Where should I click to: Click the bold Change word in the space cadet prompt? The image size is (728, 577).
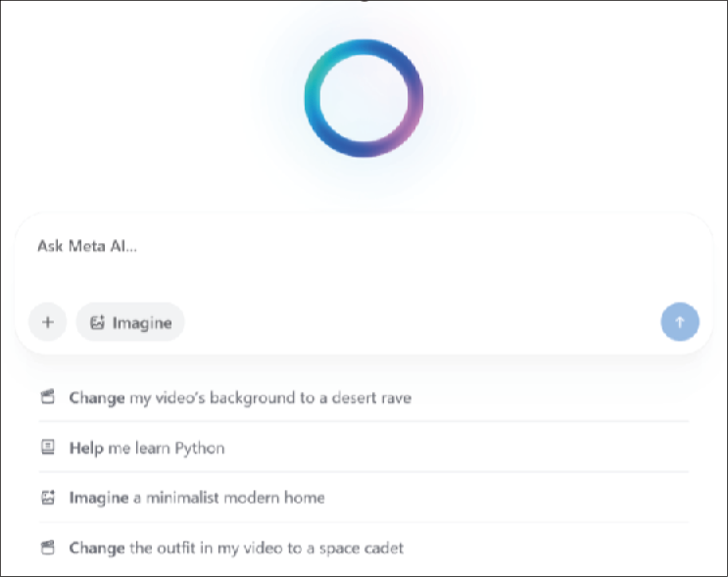[96, 548]
